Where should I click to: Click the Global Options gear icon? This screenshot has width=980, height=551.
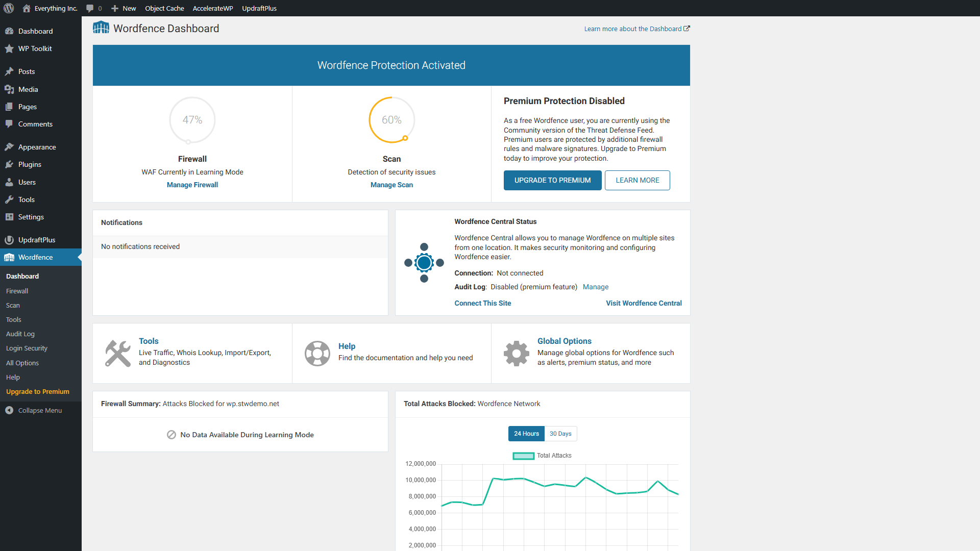(517, 353)
